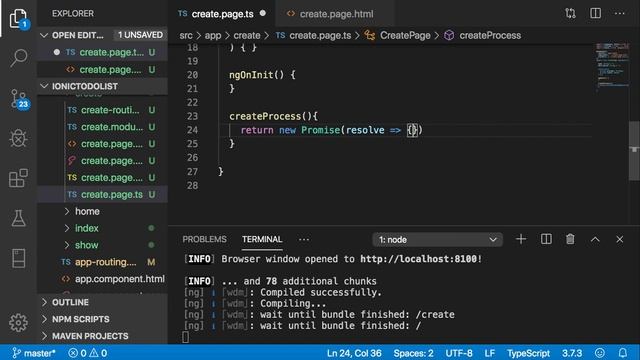Click 'Ln 24, Col 36' in status bar
This screenshot has height=360, width=640.
tap(354, 353)
